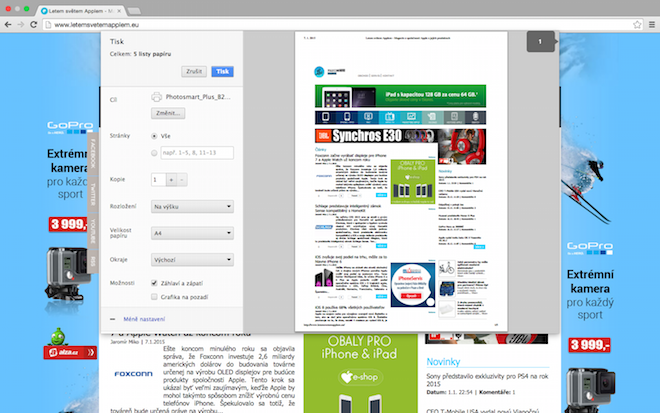Open Chrome hamburger menu
660x413 pixels.
pos(652,25)
